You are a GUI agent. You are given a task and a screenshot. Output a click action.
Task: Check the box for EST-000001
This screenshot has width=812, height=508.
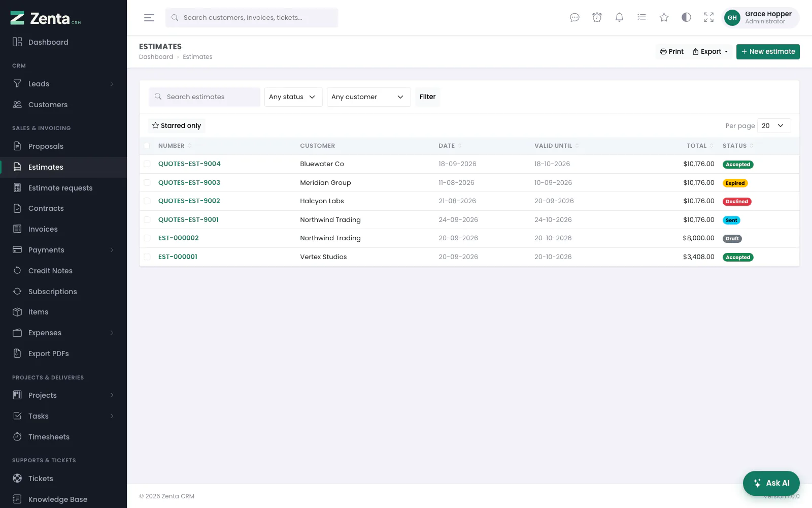click(147, 257)
